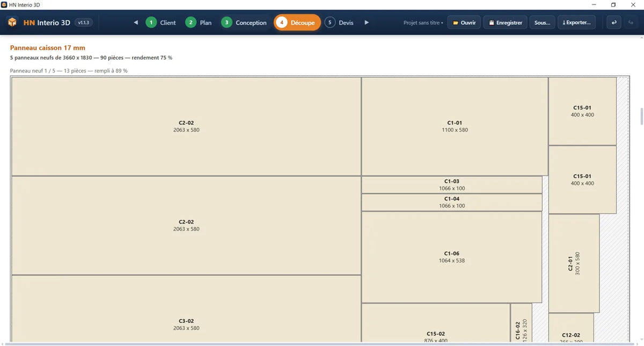Select piece C1-03 1066 x 100
The image size is (644, 346).
point(452,185)
